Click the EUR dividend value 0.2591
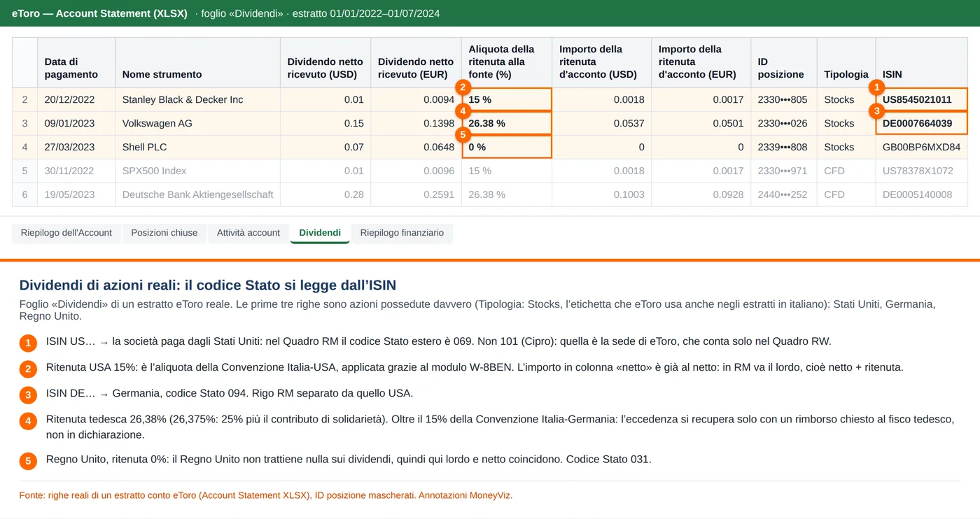This screenshot has width=980, height=519. (x=416, y=195)
